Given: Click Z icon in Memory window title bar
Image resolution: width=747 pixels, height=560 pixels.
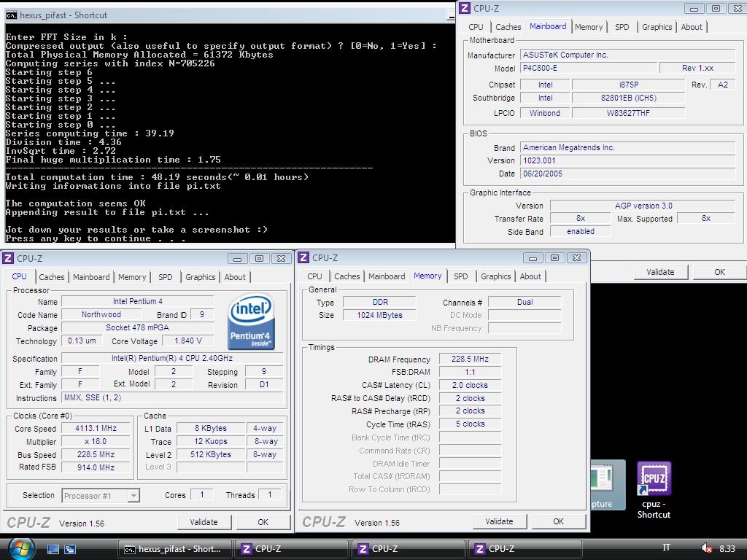Looking at the screenshot, I should pos(303,257).
